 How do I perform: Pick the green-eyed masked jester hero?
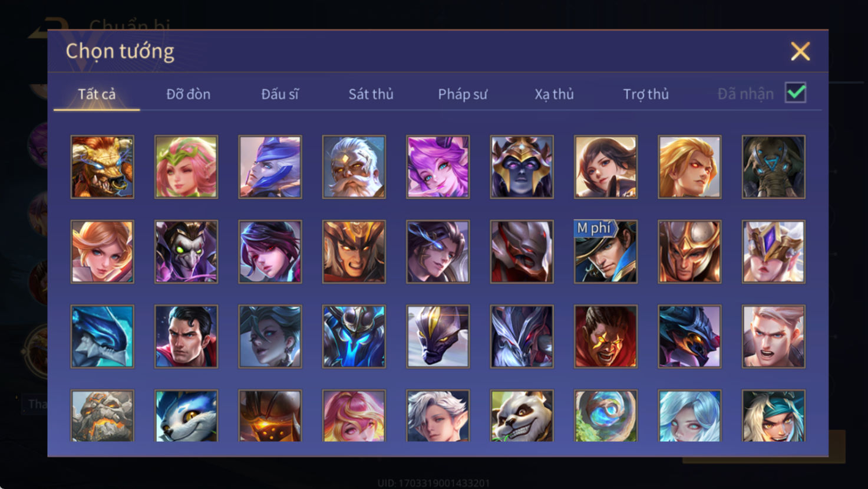click(186, 252)
